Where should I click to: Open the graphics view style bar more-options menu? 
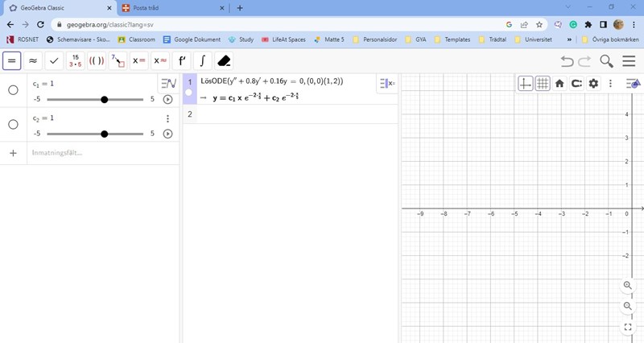[x=611, y=84]
